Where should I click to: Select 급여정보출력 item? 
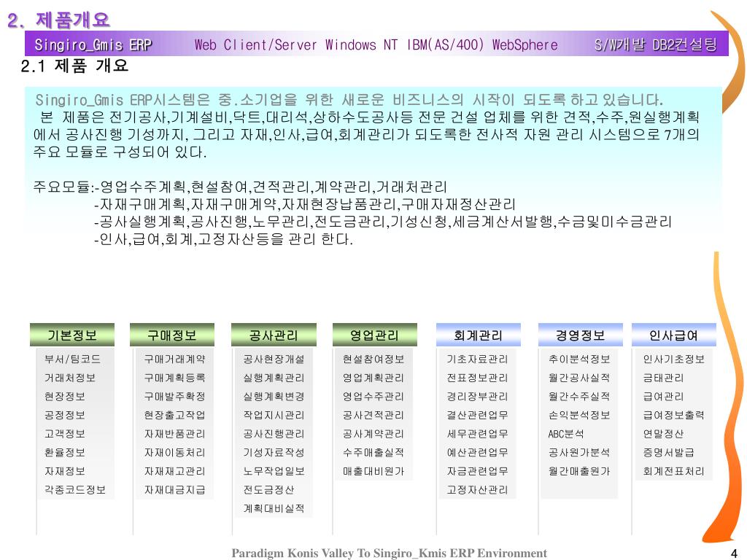coord(673,415)
